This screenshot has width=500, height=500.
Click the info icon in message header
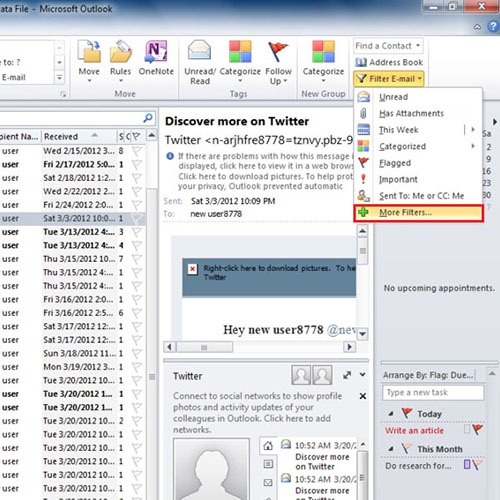(x=170, y=156)
